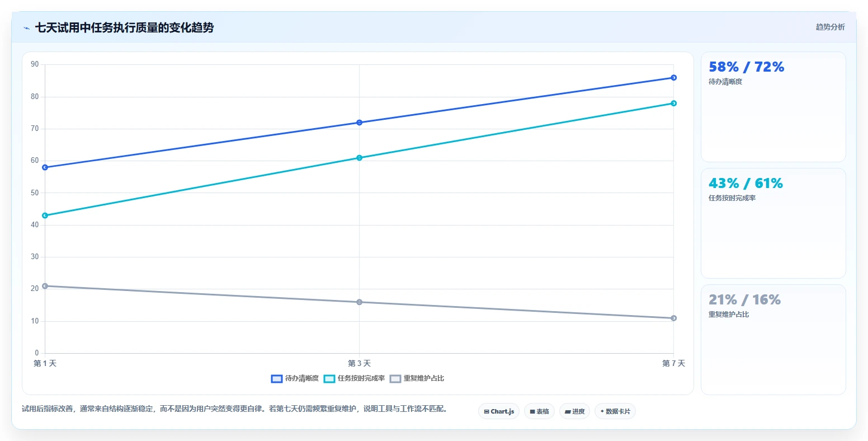
Task: Toggle 任务按时完成率 legend color box
Action: (x=329, y=379)
